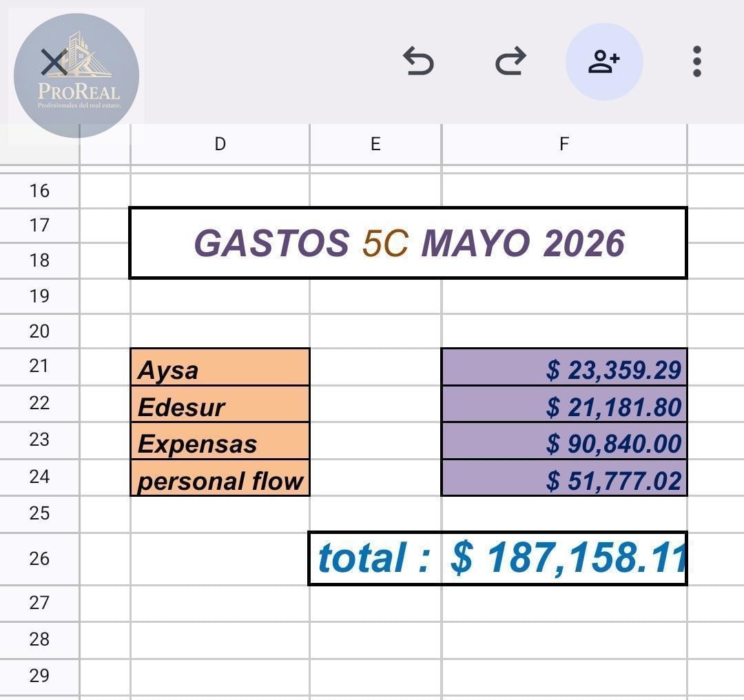The image size is (744, 700).
Task: Select the 'total :' label cell
Action: point(375,559)
